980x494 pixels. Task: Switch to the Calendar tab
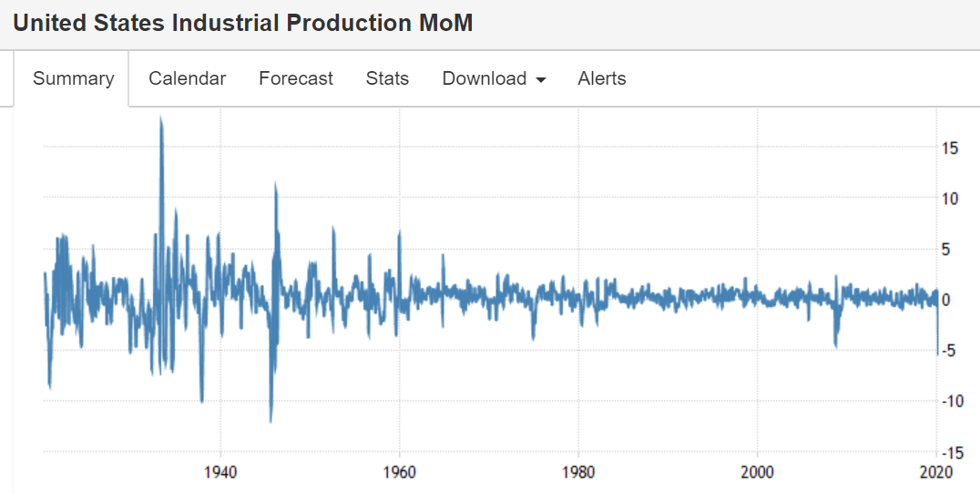(187, 78)
